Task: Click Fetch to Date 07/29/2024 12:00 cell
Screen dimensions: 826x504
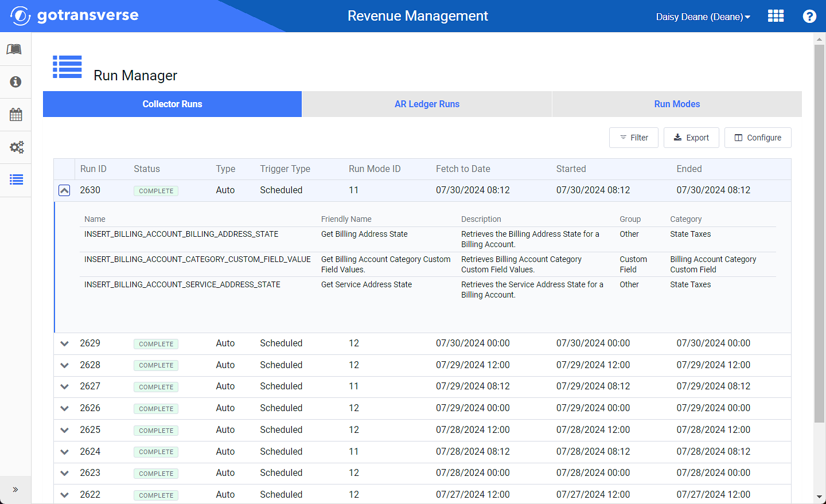Action: [473, 365]
